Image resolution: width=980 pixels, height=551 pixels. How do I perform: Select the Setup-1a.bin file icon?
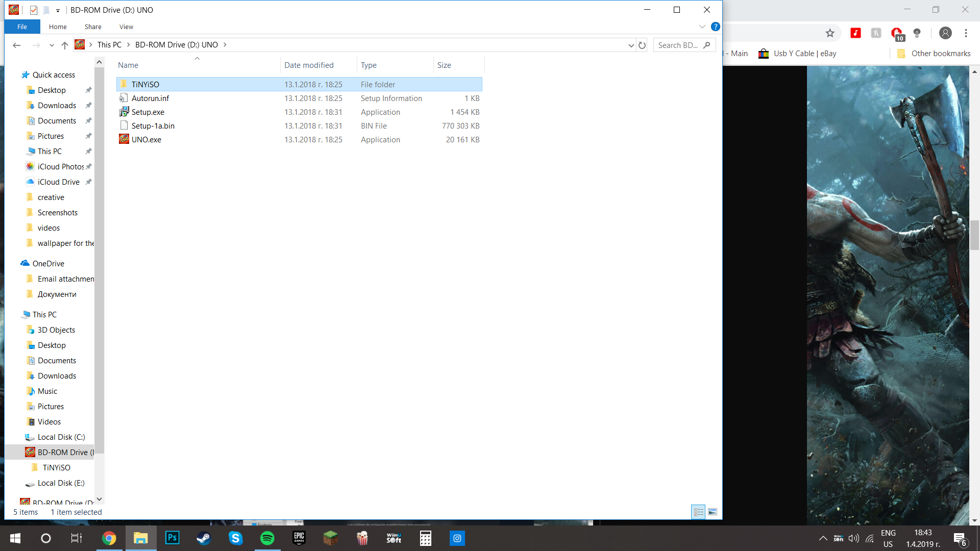pyautogui.click(x=124, y=126)
